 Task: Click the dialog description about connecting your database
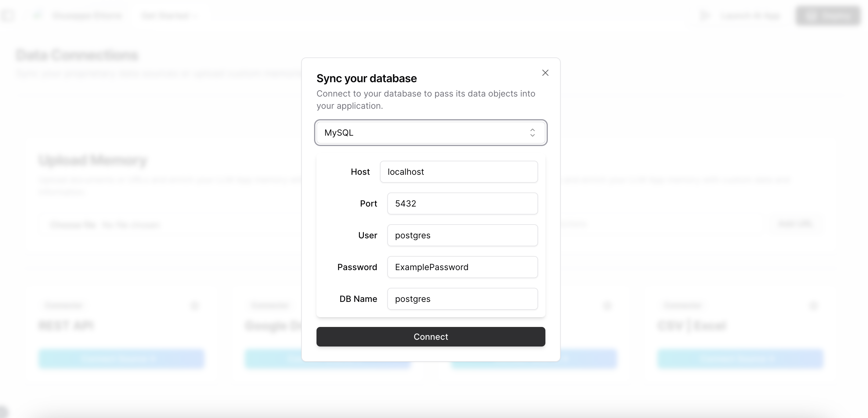pos(425,100)
